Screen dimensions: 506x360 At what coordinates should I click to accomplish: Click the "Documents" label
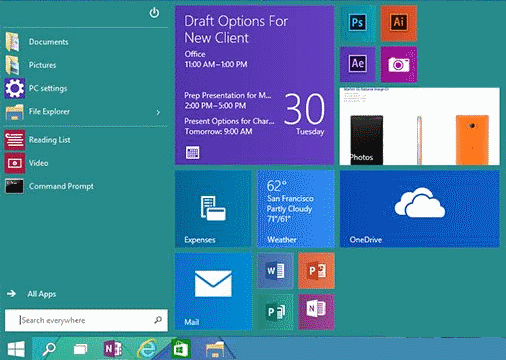(x=48, y=42)
